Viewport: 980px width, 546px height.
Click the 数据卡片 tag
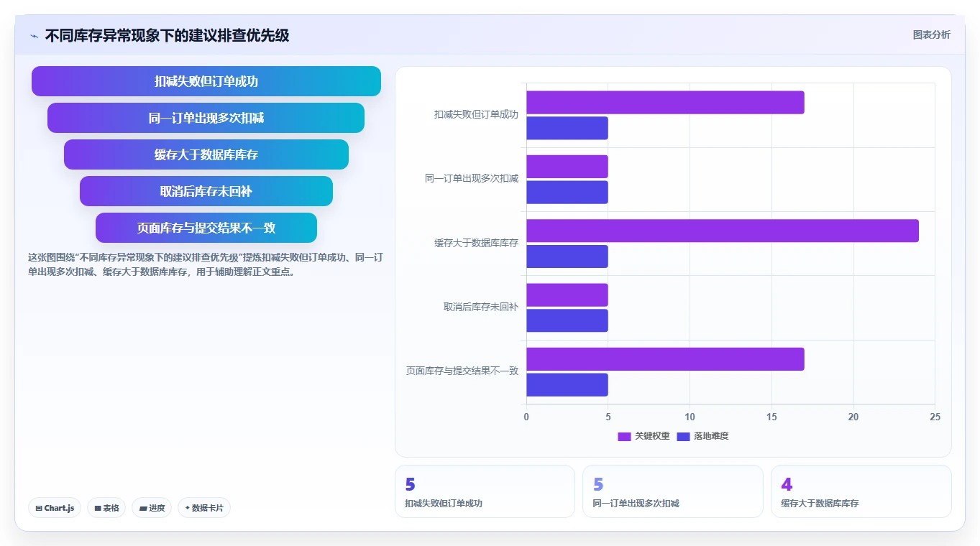(204, 508)
